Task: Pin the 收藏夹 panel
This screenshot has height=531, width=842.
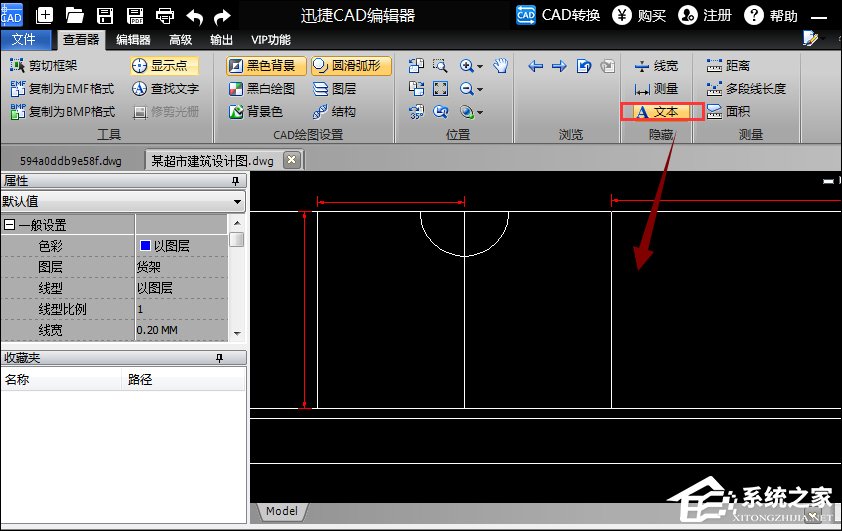Action: 219,358
